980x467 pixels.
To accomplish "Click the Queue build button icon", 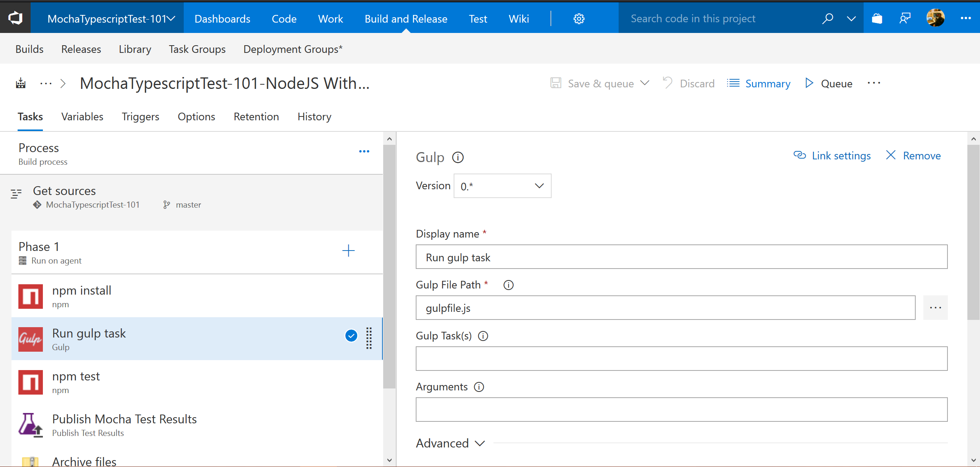I will [x=809, y=83].
